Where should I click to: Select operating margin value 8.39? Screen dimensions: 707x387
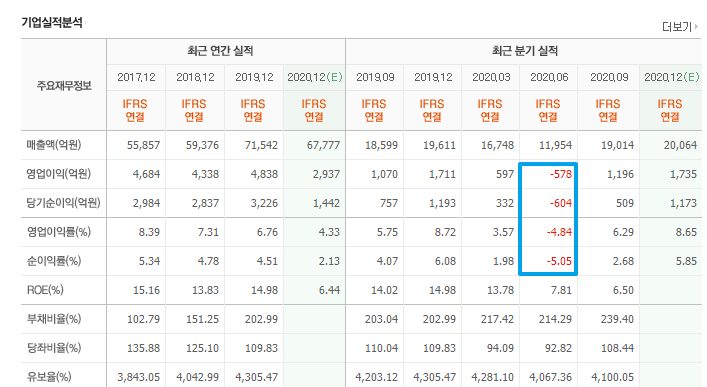point(149,232)
